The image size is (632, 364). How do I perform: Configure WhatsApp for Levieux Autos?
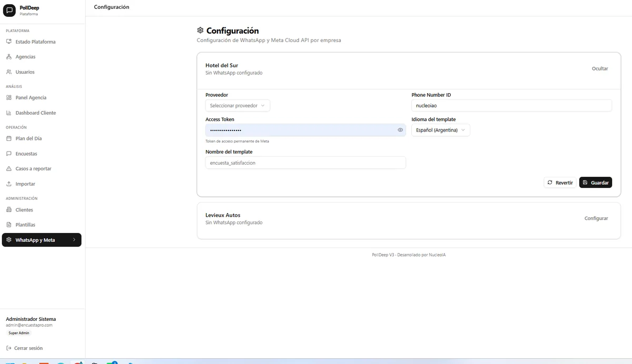(x=596, y=218)
